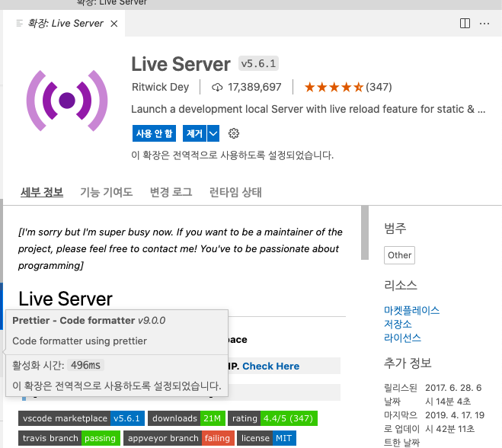Open the more actions ellipsis menu

point(484,24)
